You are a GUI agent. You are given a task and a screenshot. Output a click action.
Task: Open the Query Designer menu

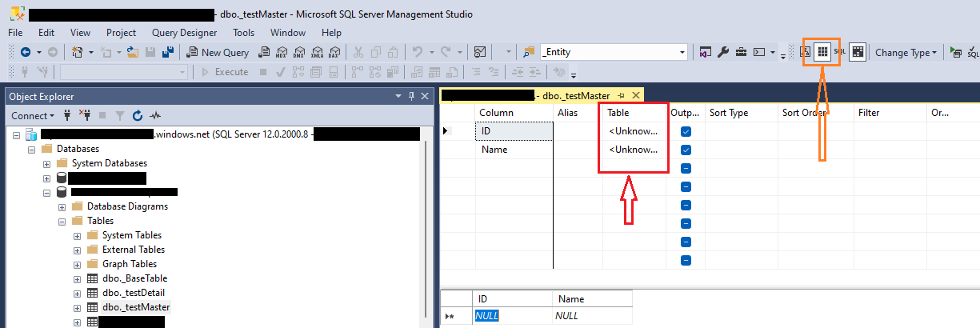pos(184,33)
